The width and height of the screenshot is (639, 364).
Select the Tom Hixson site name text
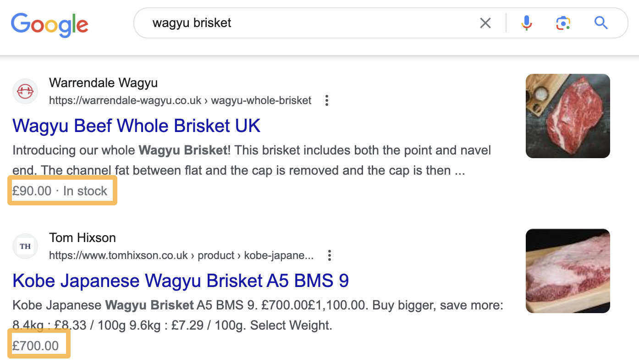click(82, 238)
